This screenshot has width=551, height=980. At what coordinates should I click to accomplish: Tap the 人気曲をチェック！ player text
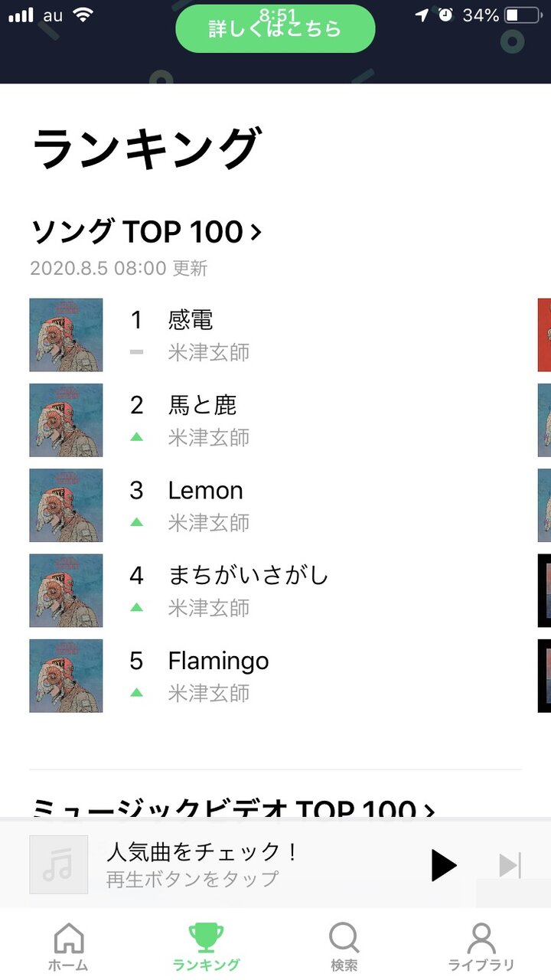click(203, 852)
